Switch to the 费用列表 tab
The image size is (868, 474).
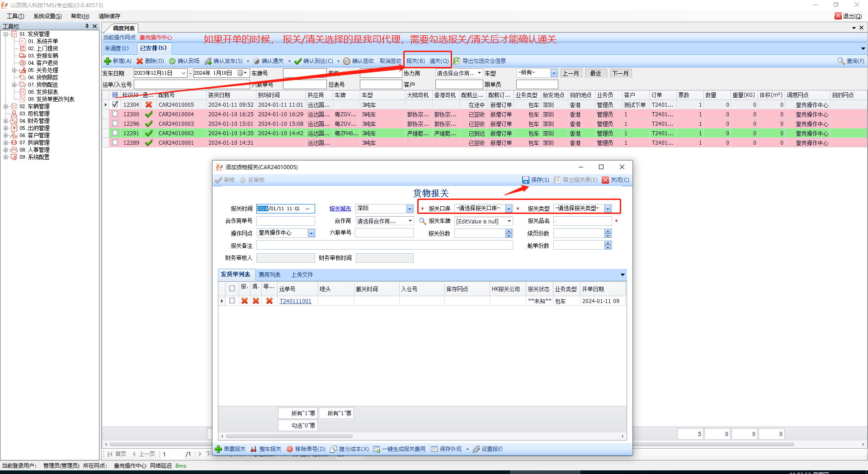[x=269, y=275]
